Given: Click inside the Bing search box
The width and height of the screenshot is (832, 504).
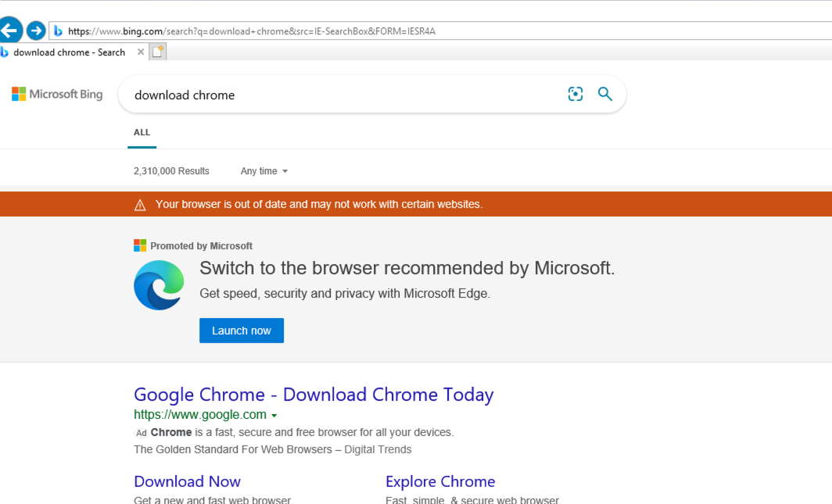Looking at the screenshot, I should point(344,95).
